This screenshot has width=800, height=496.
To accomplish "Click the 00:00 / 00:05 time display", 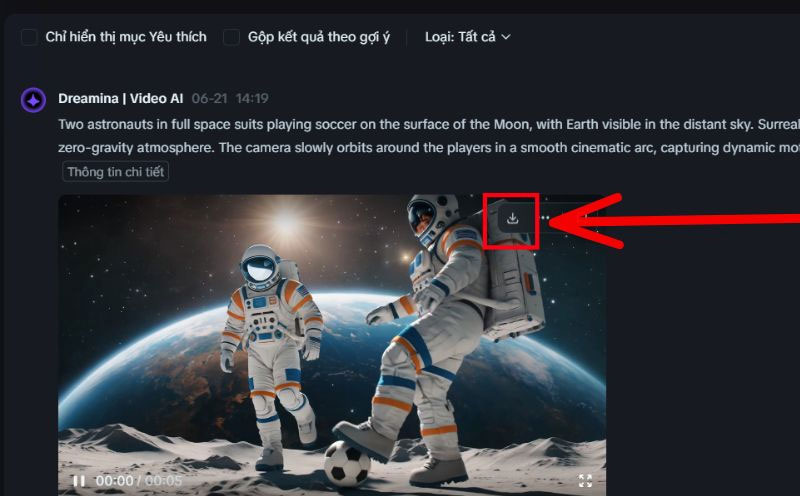I will [138, 481].
